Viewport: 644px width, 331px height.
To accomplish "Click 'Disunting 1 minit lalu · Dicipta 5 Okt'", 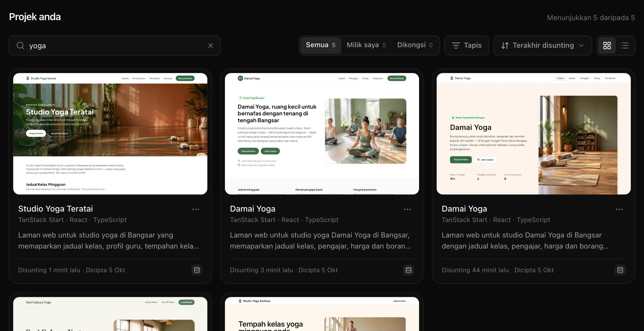I will click(72, 270).
